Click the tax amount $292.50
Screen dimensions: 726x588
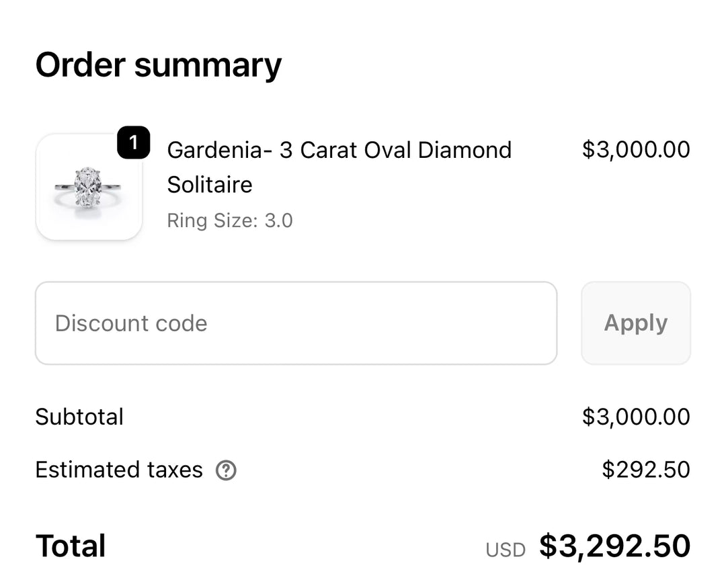pos(645,470)
